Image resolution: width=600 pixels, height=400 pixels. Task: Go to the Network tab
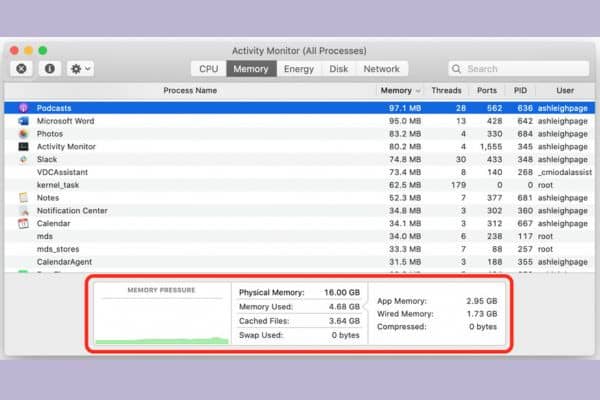coord(382,69)
